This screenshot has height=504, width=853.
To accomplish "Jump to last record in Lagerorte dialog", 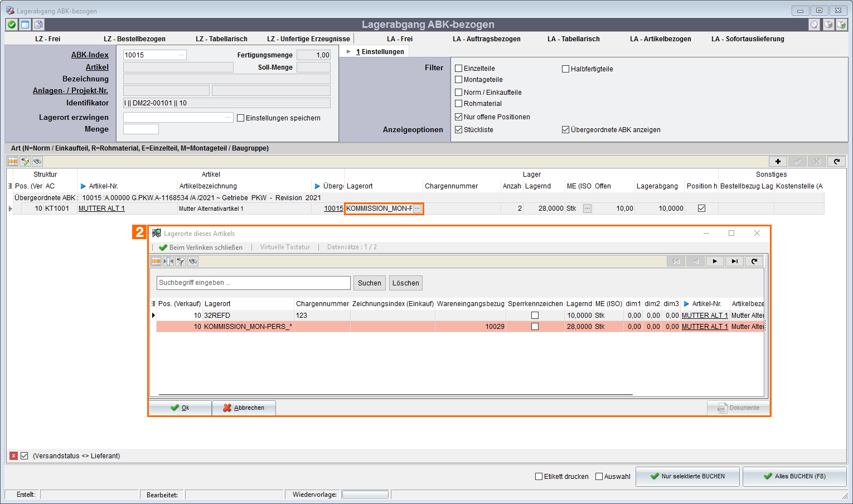I will tap(735, 261).
